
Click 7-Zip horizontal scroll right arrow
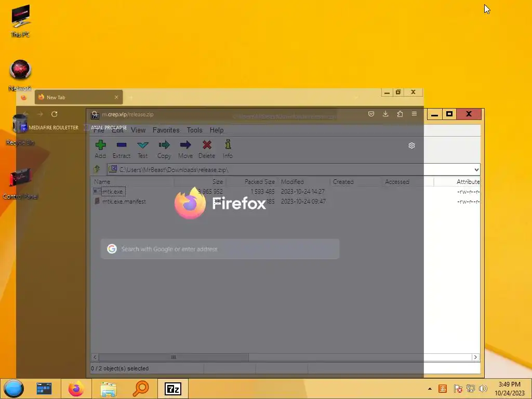point(475,357)
